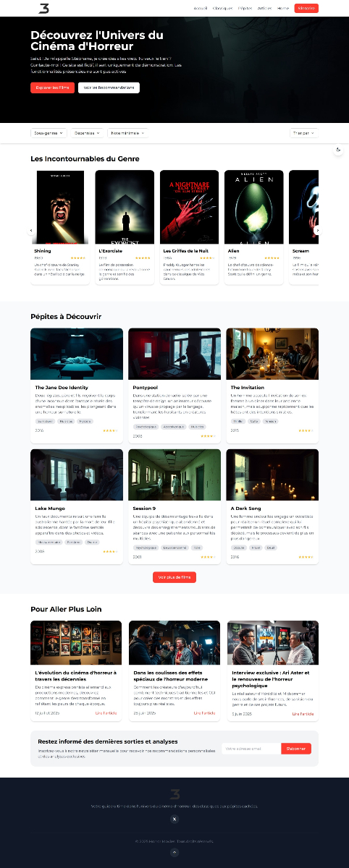Click the Les Incontournables du Genre heading
The width and height of the screenshot is (349, 868).
pyautogui.click(x=85, y=158)
